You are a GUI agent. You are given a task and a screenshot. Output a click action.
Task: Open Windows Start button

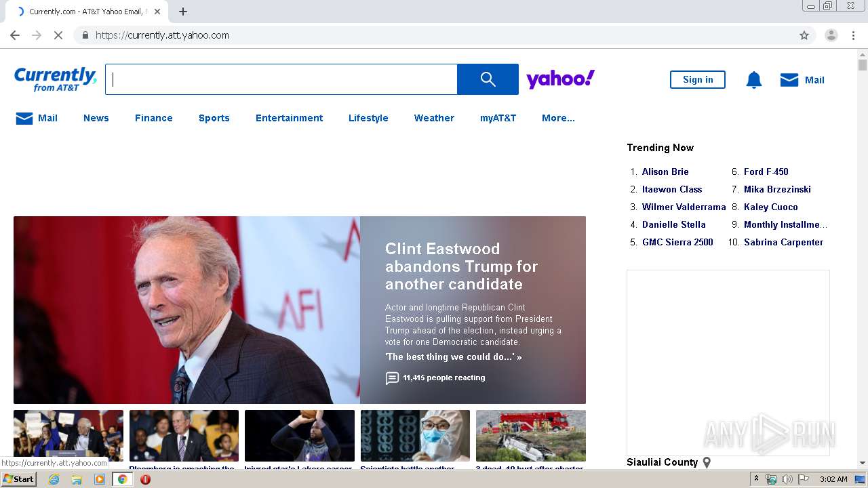coord(19,479)
